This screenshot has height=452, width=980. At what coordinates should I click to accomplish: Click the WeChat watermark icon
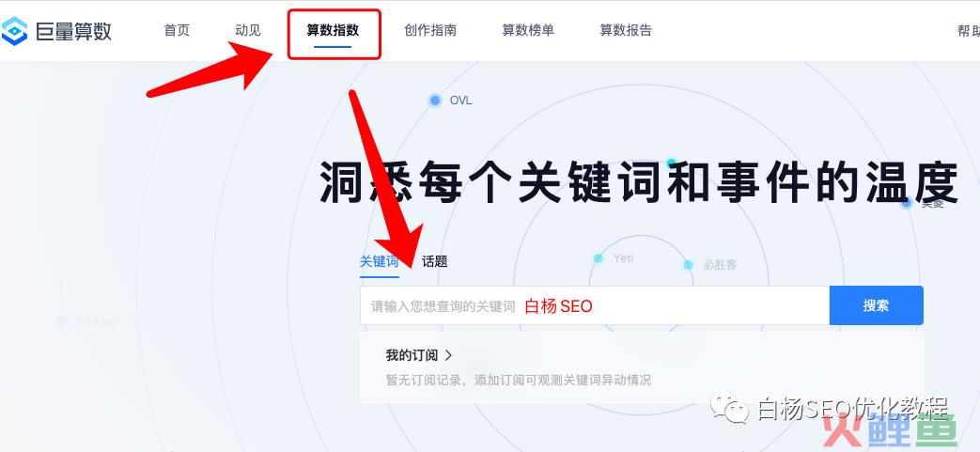coord(729,409)
